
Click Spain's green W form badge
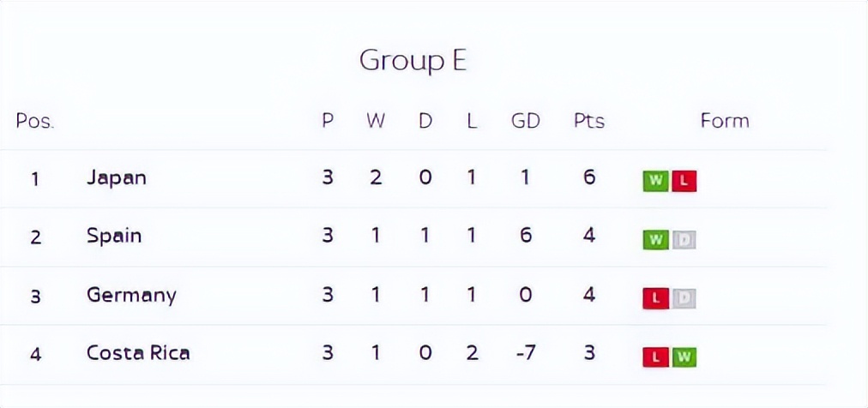pos(655,240)
